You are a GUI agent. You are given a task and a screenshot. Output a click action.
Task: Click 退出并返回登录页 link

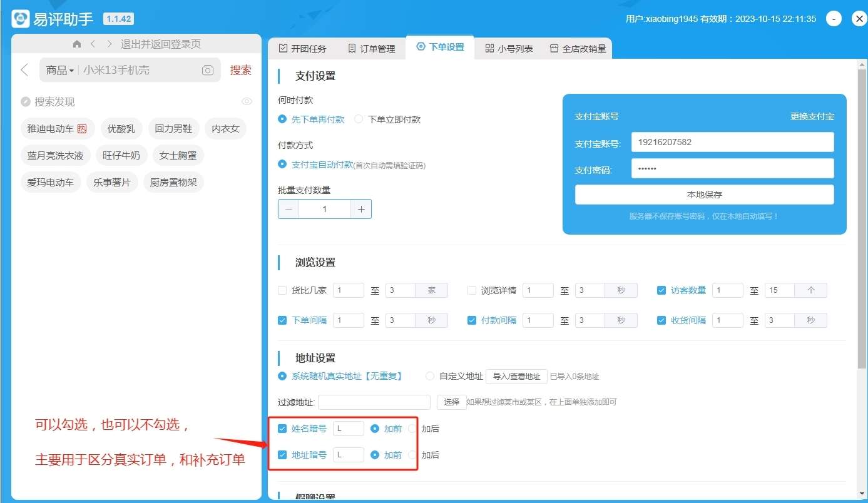tap(161, 44)
